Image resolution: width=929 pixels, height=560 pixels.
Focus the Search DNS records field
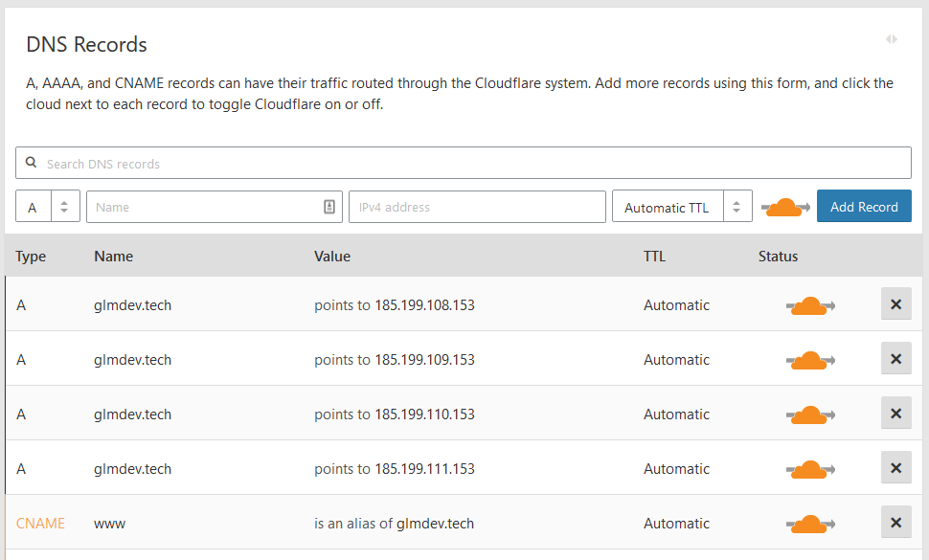point(469,163)
